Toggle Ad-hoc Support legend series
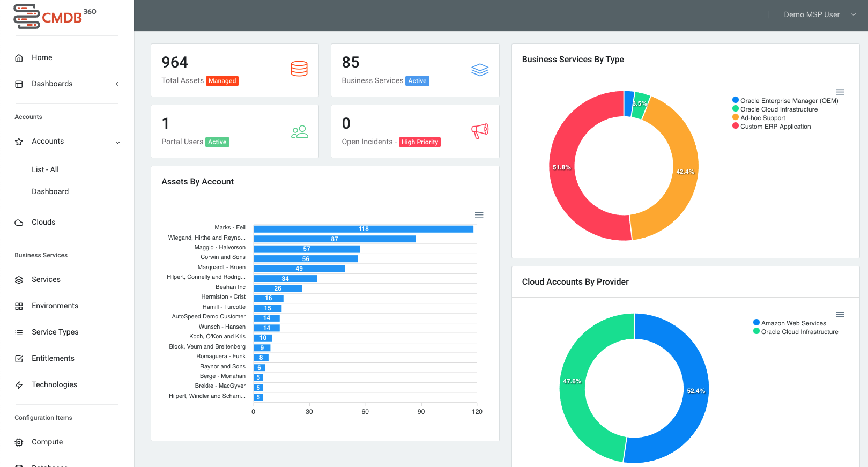The image size is (868, 467). 759,117
